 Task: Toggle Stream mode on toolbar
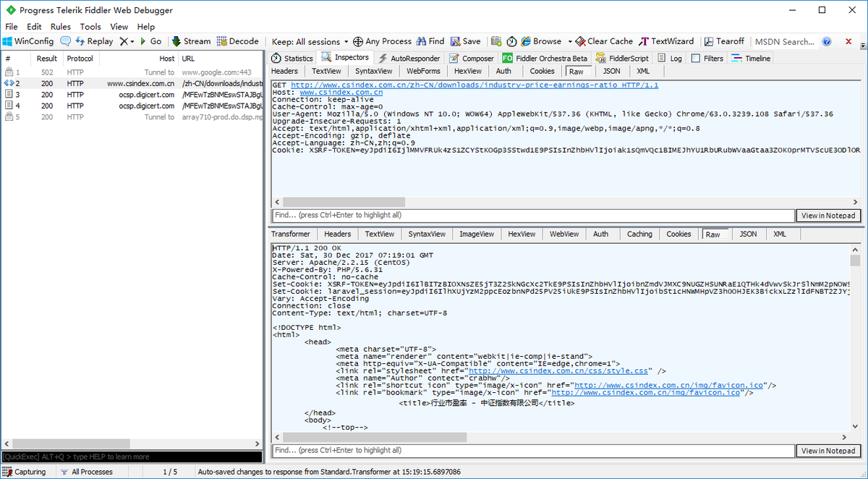tap(191, 41)
